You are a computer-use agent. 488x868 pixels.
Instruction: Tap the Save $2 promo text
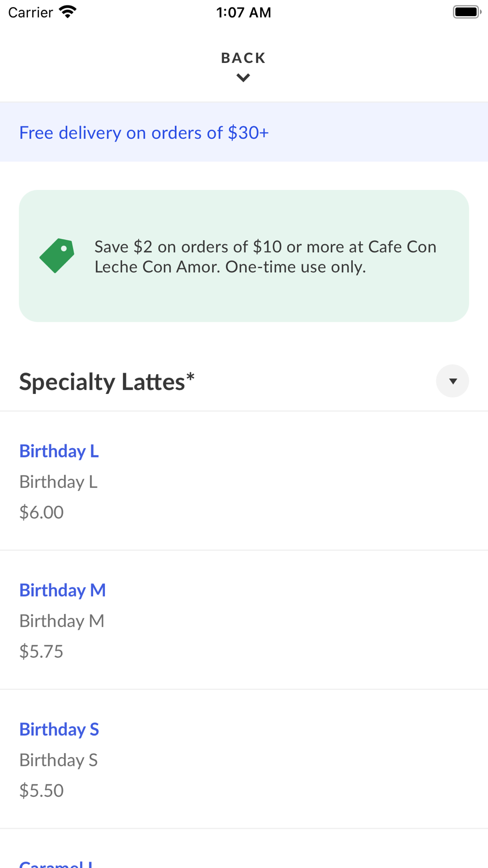[265, 256]
